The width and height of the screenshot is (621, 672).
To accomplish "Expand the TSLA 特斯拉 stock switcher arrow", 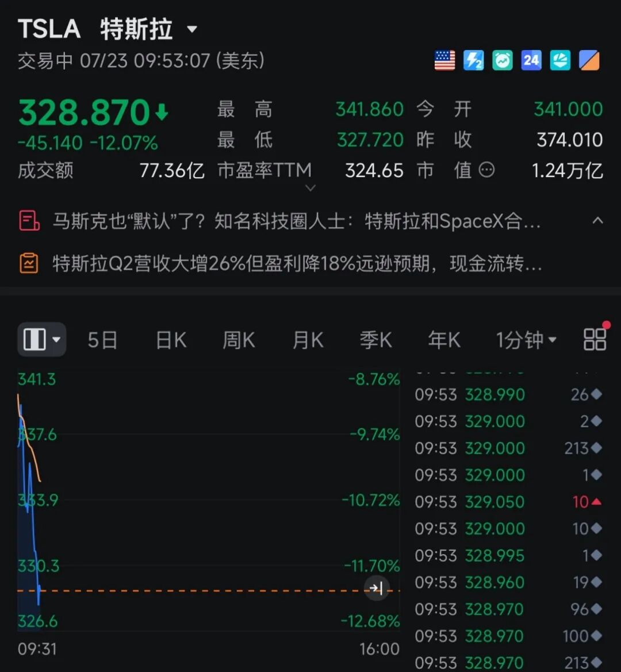I will pos(192,29).
